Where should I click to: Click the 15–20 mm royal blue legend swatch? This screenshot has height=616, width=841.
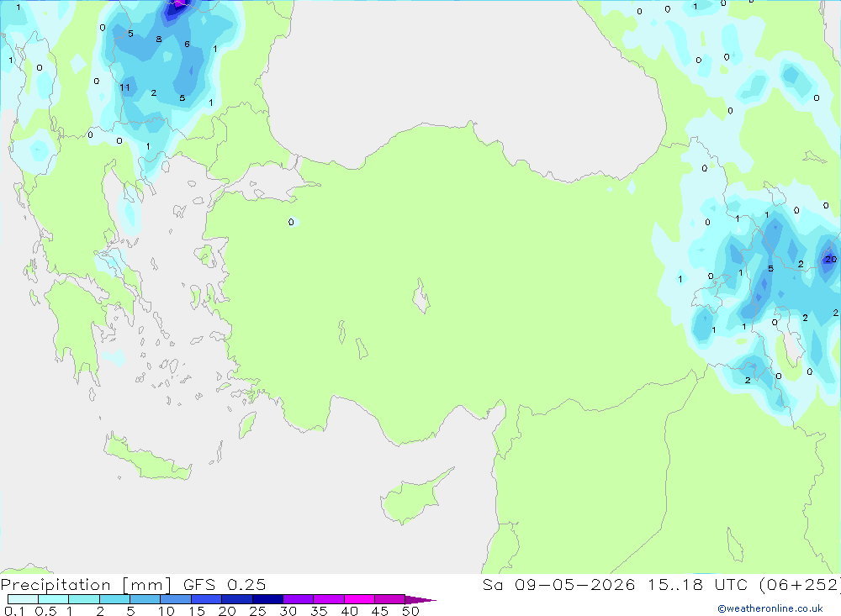[x=207, y=599]
